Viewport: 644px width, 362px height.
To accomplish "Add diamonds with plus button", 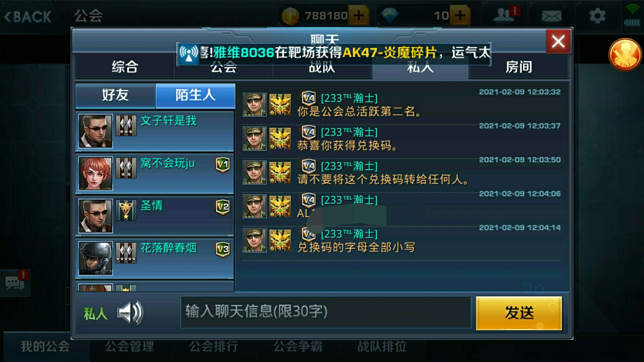I will coord(460,15).
